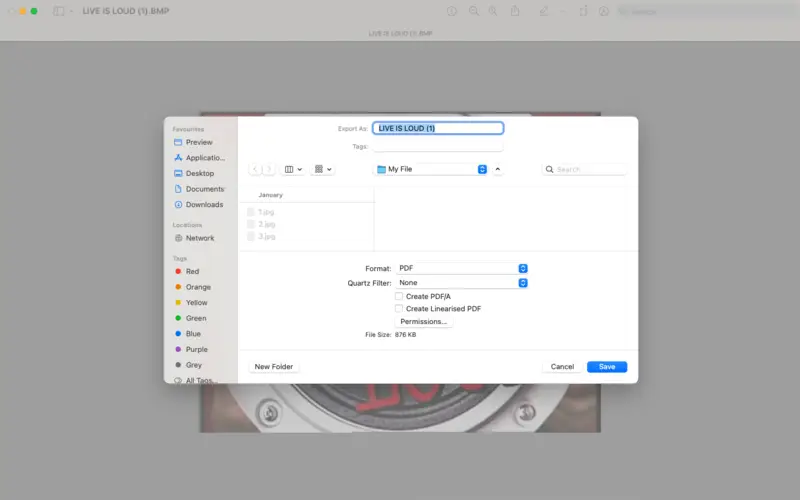Screen dimensions: 800x500
Task: Select the file 2.jpg
Action: pyautogui.click(x=261, y=224)
